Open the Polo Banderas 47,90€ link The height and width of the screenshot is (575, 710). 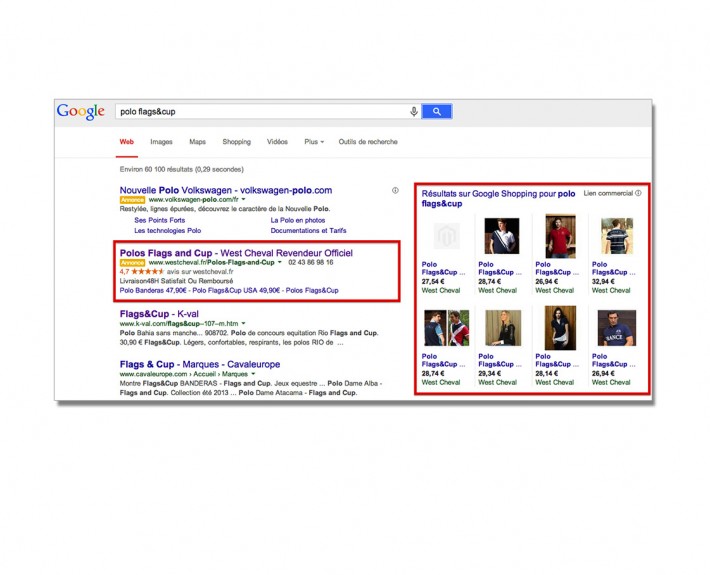[153, 290]
